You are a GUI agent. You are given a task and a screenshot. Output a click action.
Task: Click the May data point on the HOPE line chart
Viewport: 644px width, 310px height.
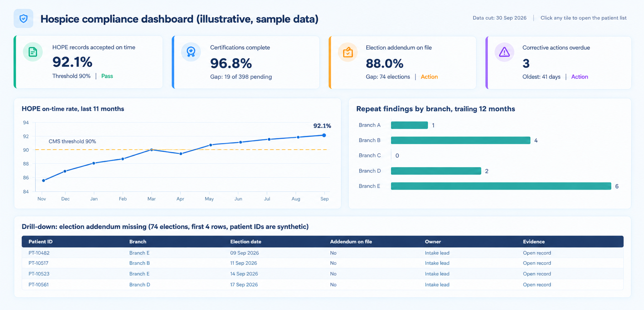pyautogui.click(x=211, y=145)
